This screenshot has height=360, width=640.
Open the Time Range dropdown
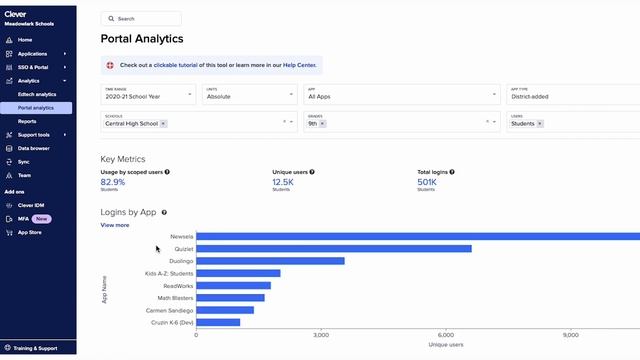pos(148,94)
